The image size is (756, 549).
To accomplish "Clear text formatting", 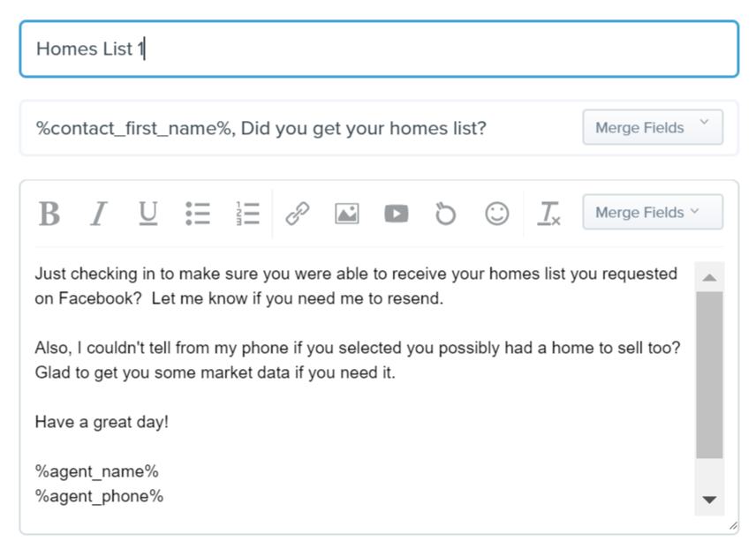I will (x=548, y=214).
